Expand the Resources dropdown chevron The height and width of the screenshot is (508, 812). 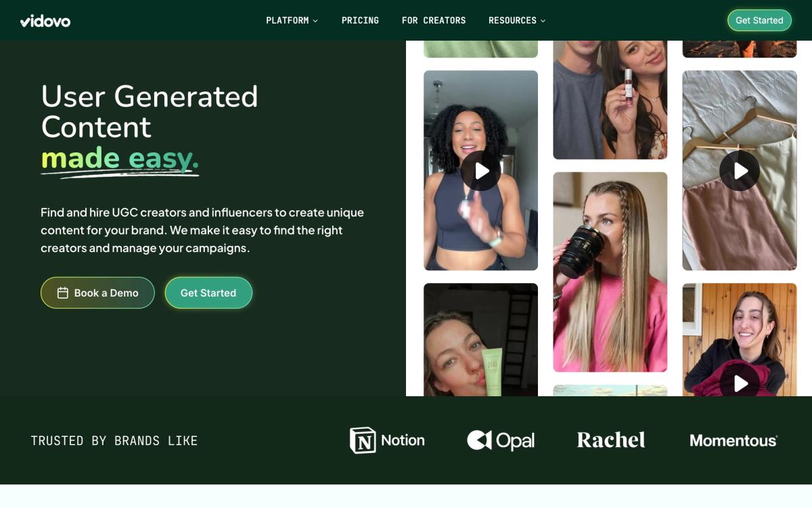[x=543, y=21]
